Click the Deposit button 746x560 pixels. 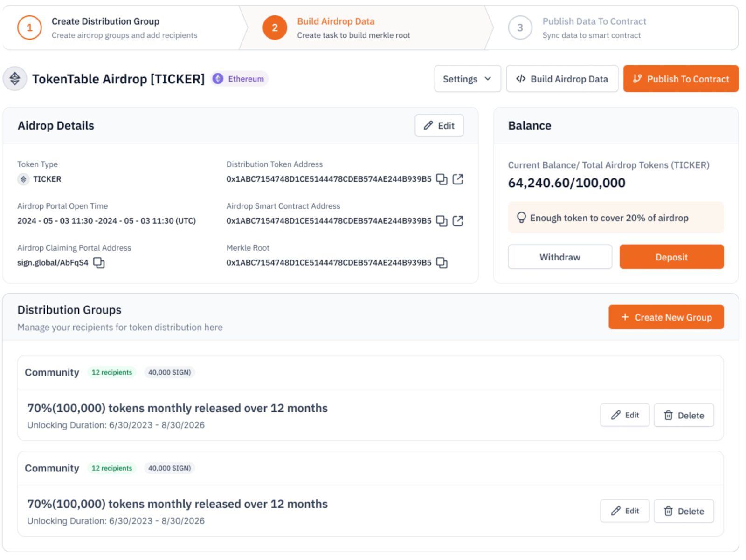(x=671, y=257)
